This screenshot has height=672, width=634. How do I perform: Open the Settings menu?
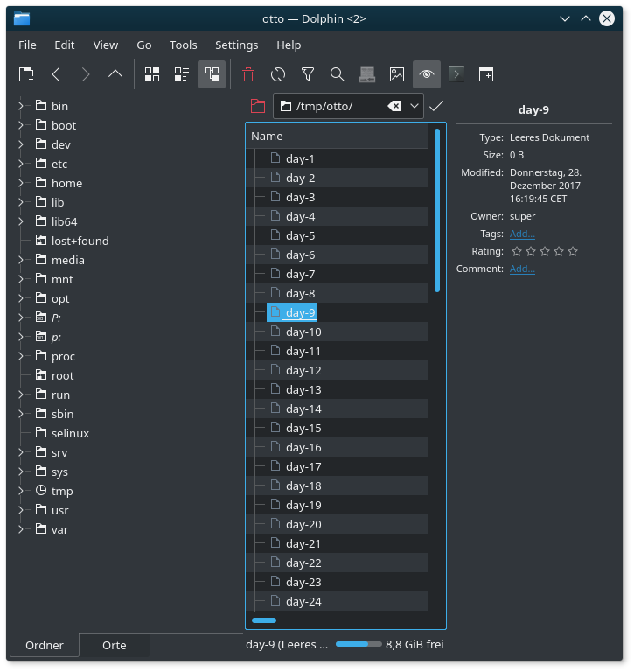coord(236,45)
